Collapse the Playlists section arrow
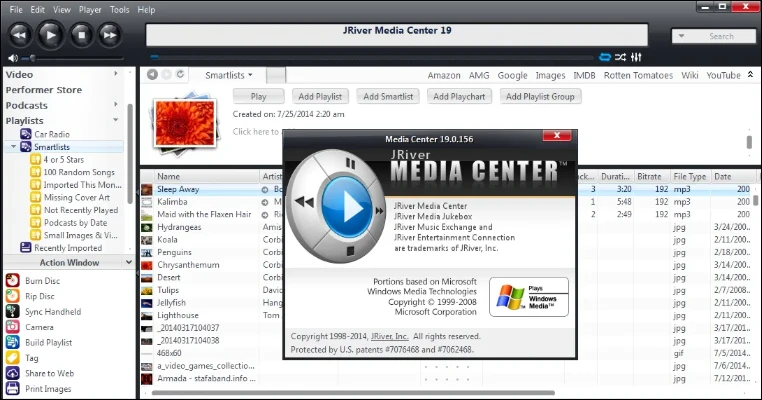Image resolution: width=762 pixels, height=400 pixels. pyautogui.click(x=116, y=120)
